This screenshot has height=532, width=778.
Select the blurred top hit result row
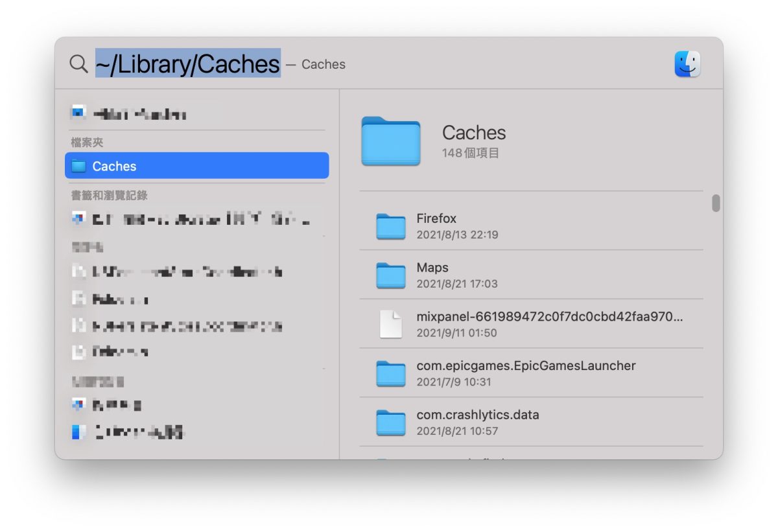[x=197, y=114]
